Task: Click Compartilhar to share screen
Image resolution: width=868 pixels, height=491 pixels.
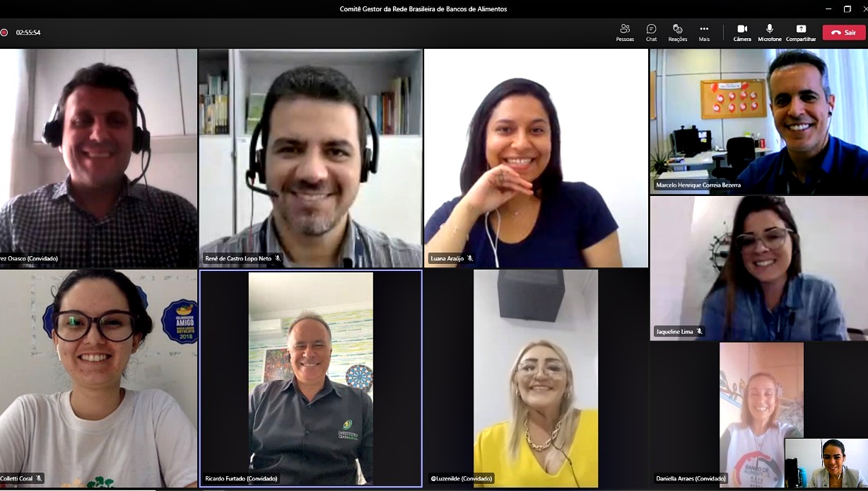Action: pos(801,33)
